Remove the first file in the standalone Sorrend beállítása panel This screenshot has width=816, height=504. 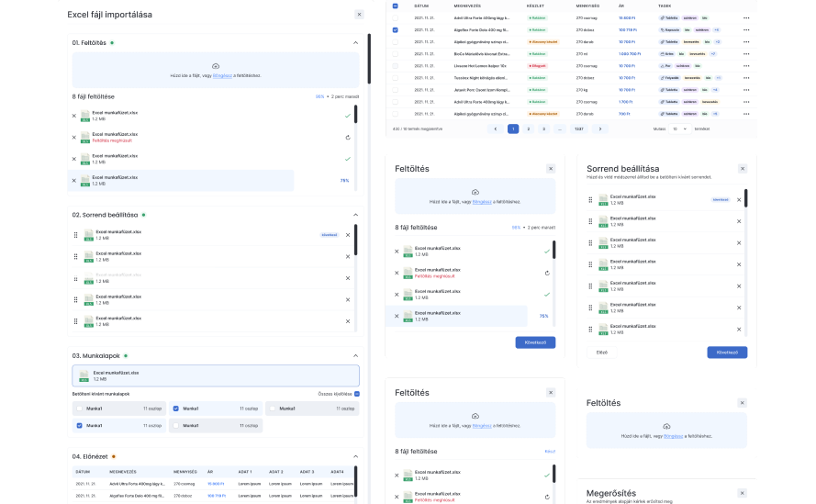coord(739,199)
